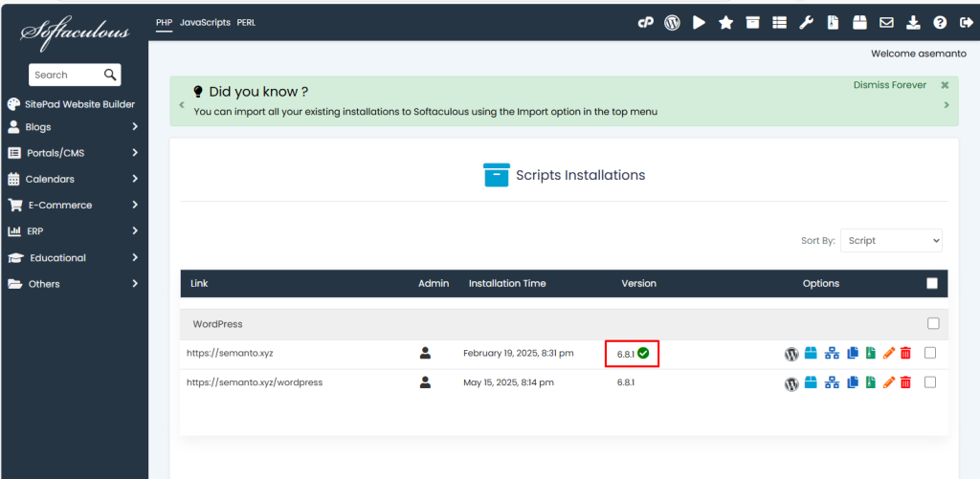
Task: Click the staging icon for semanto.xyz row
Action: tap(832, 354)
